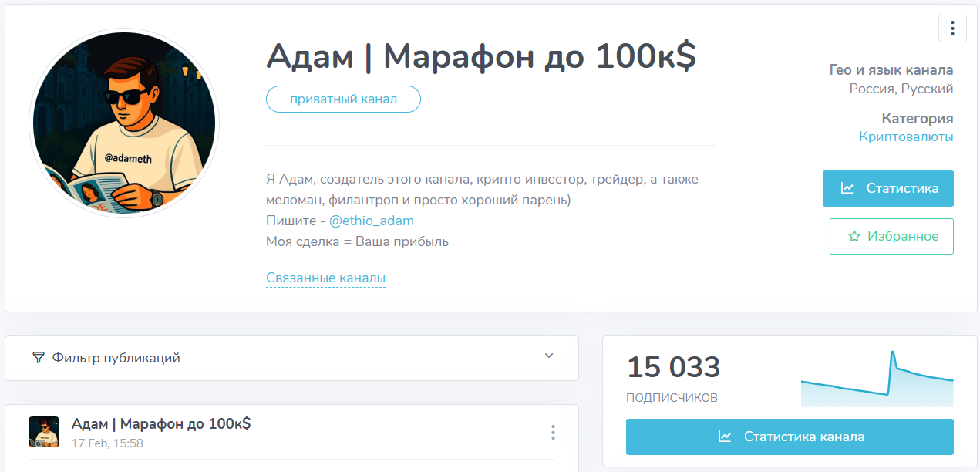
Task: Open Связанные каналы dropdown link
Action: click(x=325, y=278)
